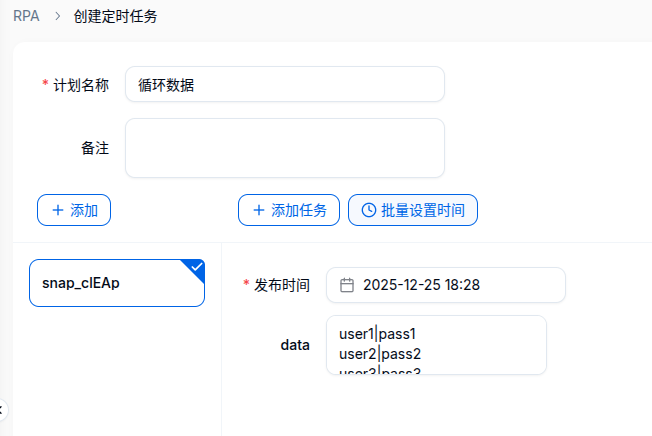Click the 创建定时任务 breadcrumb item

115,16
